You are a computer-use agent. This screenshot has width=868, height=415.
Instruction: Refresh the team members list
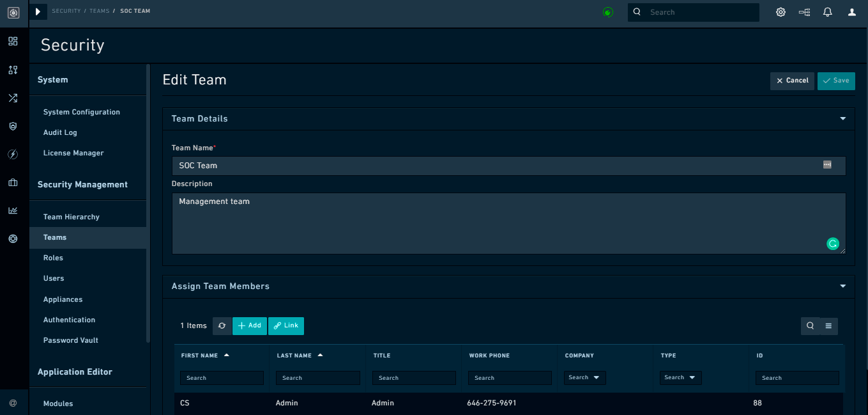coord(222,325)
